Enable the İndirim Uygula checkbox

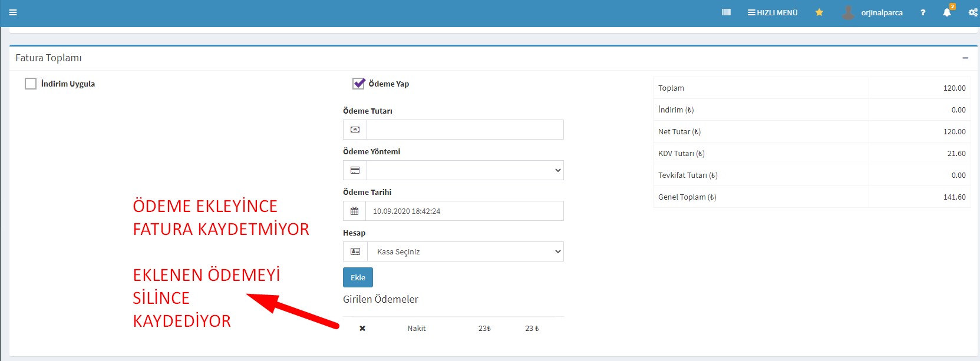(x=31, y=84)
